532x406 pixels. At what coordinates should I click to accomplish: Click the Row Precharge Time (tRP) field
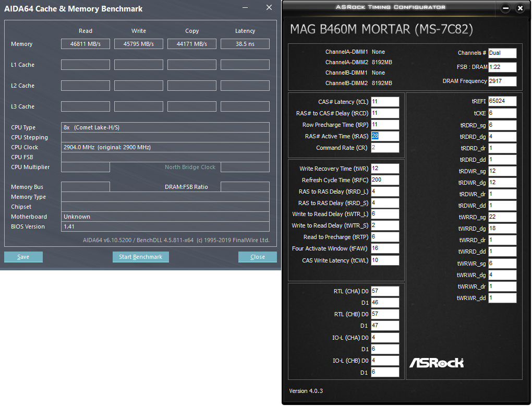385,125
